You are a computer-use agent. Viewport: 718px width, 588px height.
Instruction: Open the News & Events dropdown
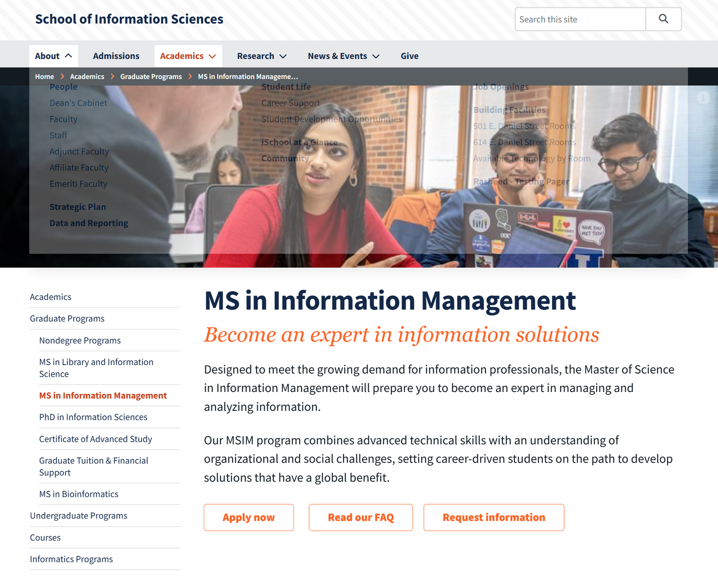[x=344, y=56]
